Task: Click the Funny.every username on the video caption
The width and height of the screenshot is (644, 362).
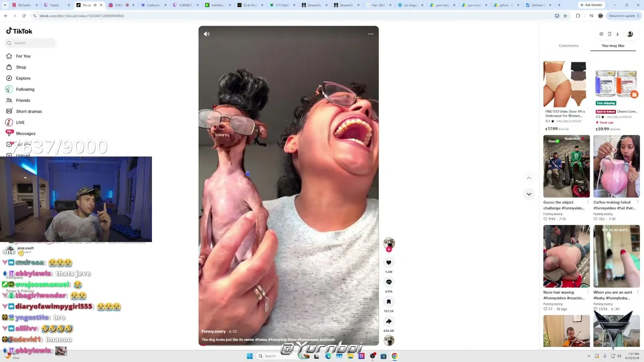Action: tap(214, 332)
